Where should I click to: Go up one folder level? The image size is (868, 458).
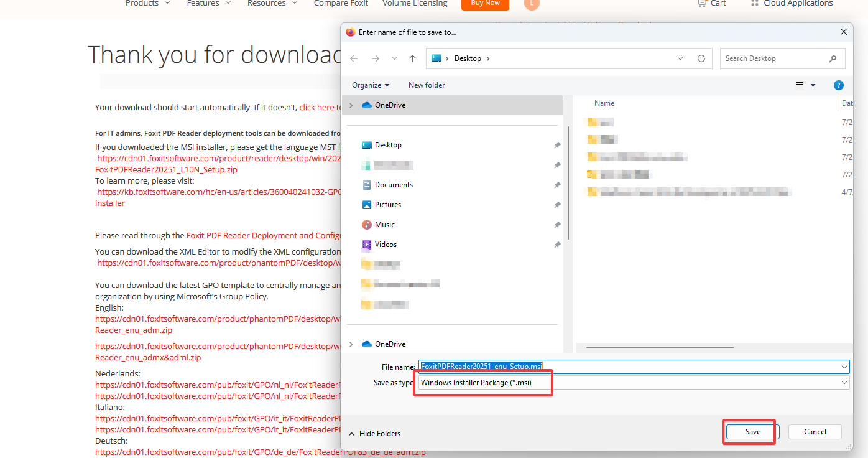tap(412, 58)
